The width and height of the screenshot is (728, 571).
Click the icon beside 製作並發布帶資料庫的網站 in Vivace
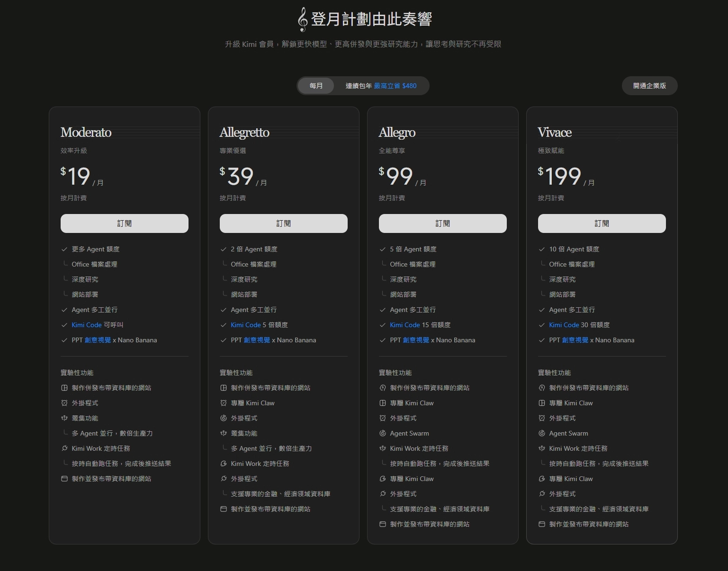point(542,524)
